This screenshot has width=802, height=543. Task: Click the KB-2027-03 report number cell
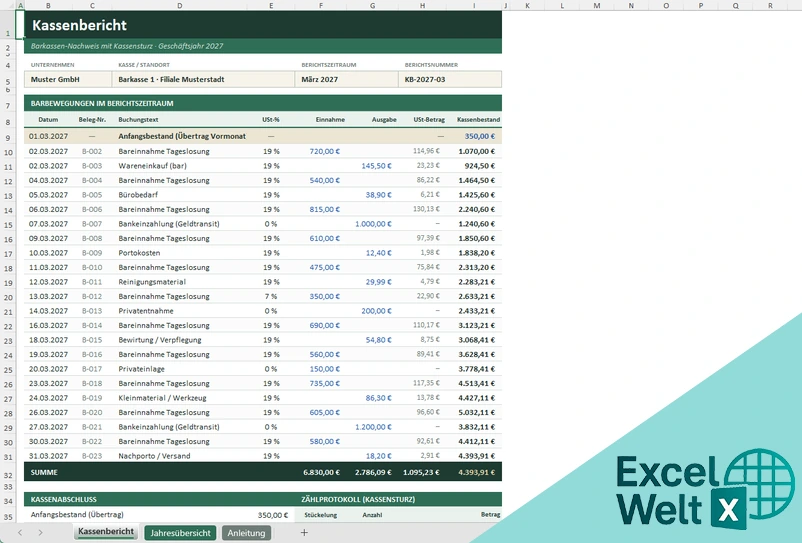coord(450,79)
